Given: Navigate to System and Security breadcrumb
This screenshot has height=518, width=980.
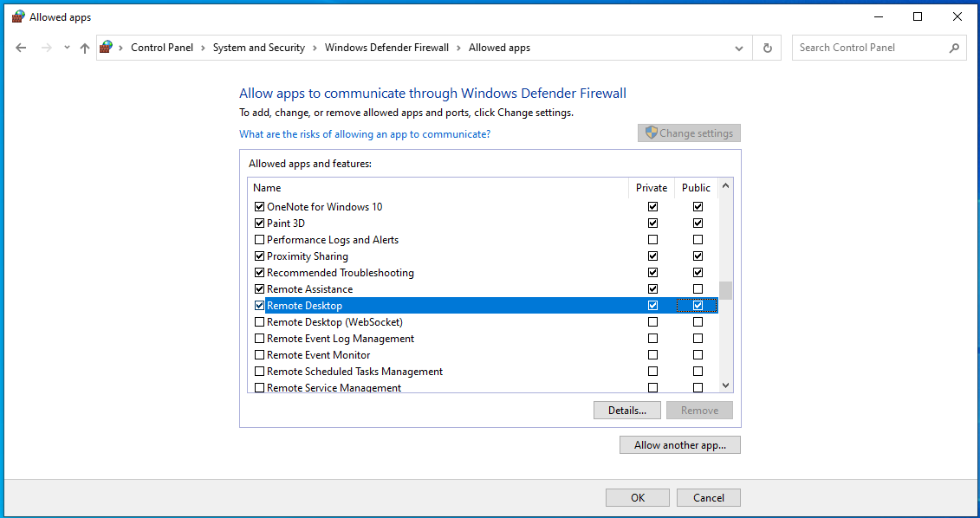Looking at the screenshot, I should [x=259, y=48].
